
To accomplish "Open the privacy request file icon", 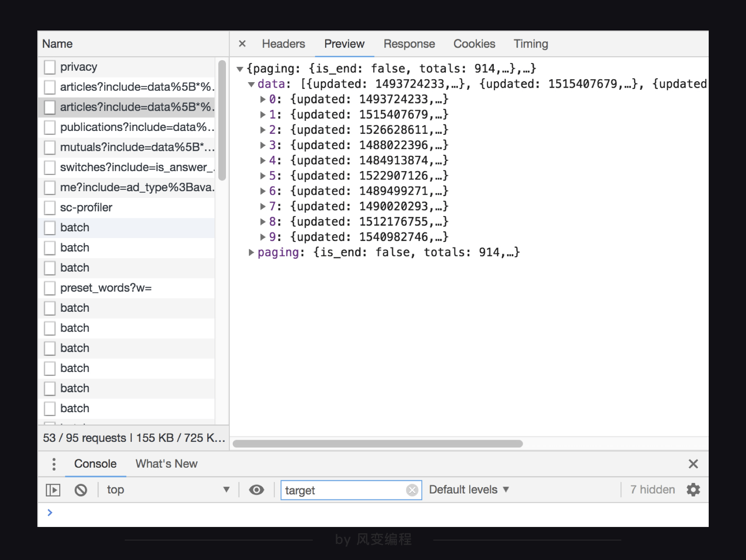I will click(50, 67).
